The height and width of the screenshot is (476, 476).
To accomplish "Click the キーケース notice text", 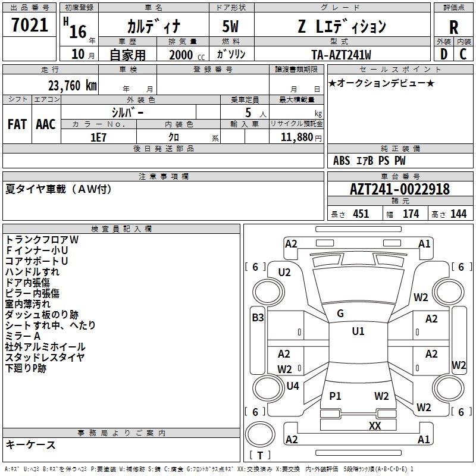I will pyautogui.click(x=31, y=444).
